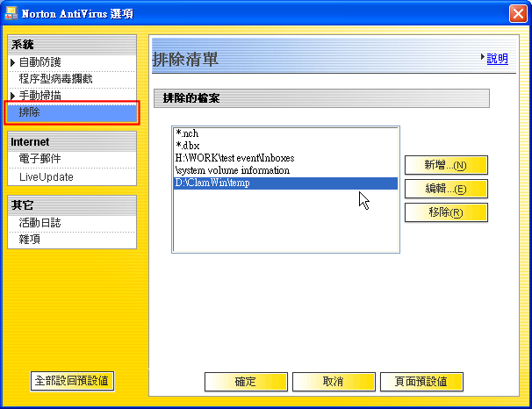Click the 全部設回預設值 button

coord(72,381)
